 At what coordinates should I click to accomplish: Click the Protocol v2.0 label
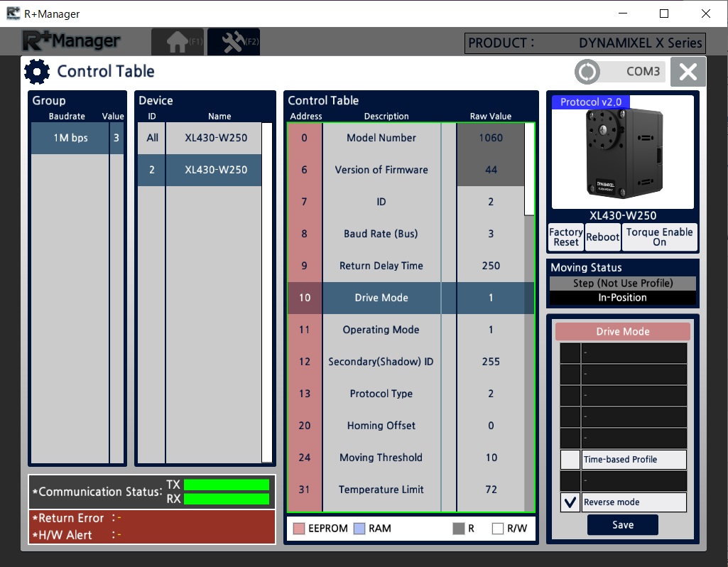591,102
